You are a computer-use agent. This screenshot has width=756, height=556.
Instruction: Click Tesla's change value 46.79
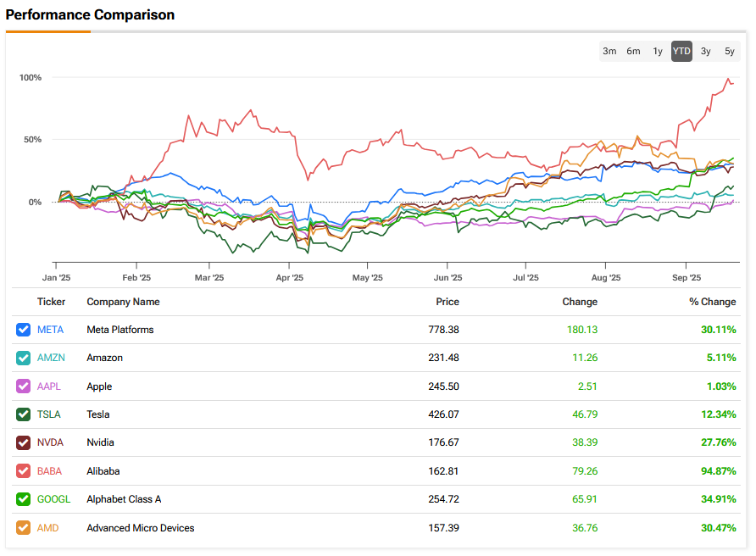[585, 414]
